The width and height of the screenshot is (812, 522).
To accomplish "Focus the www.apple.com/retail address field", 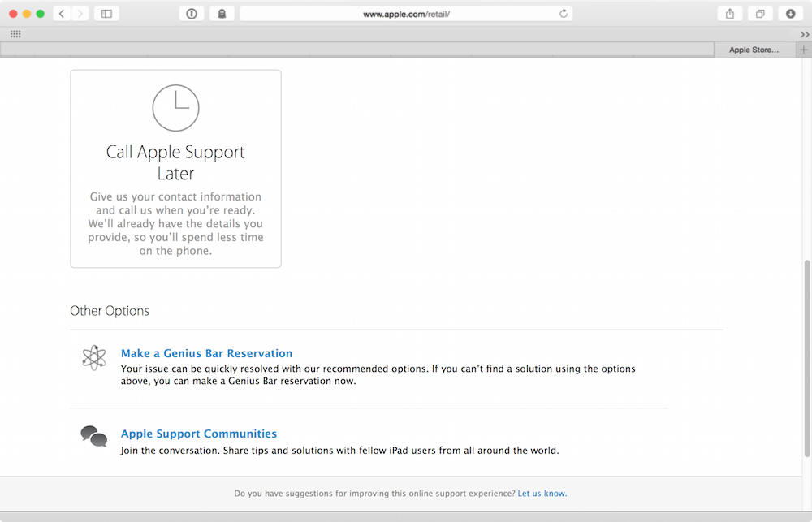I will [406, 14].
